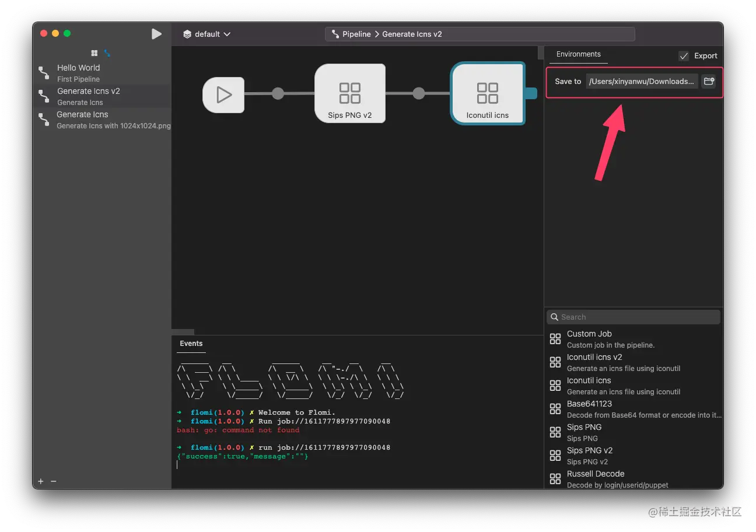The width and height of the screenshot is (756, 532).
Task: Click the − button at the sidebar bottom
Action: click(54, 481)
